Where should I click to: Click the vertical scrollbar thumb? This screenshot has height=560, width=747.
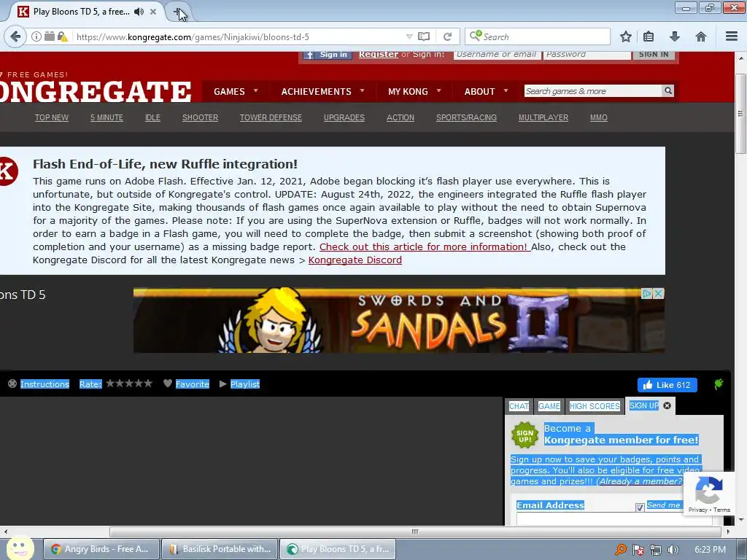(740, 113)
